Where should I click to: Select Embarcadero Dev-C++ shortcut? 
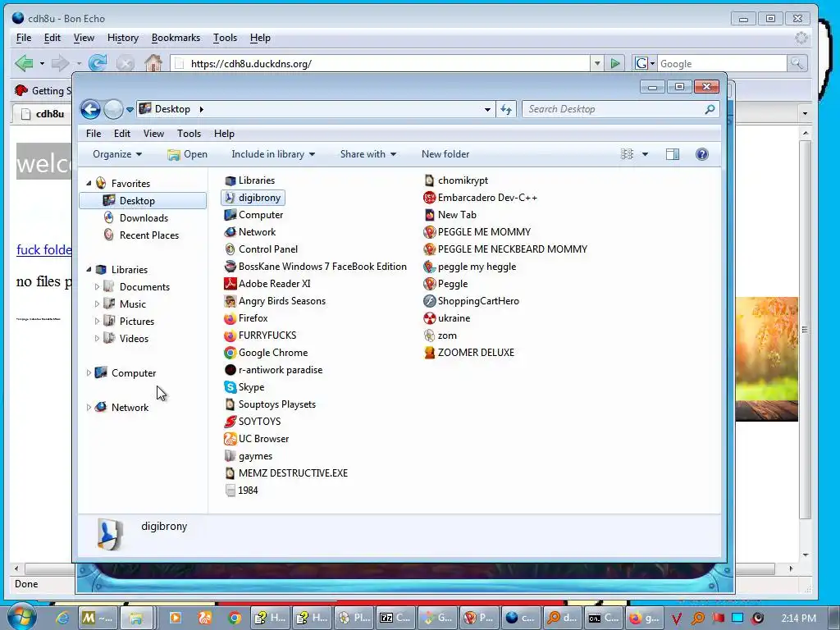[480, 198]
